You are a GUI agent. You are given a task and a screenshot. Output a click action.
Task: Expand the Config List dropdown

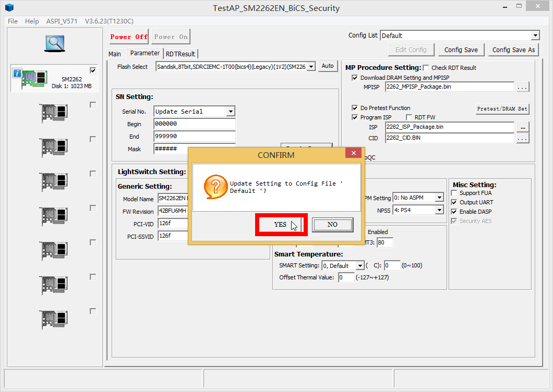535,35
